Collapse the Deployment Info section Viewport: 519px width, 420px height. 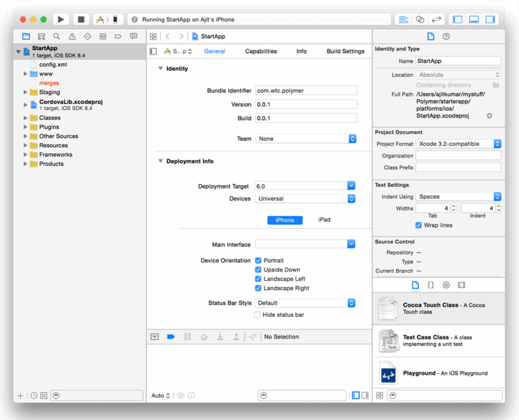(161, 161)
